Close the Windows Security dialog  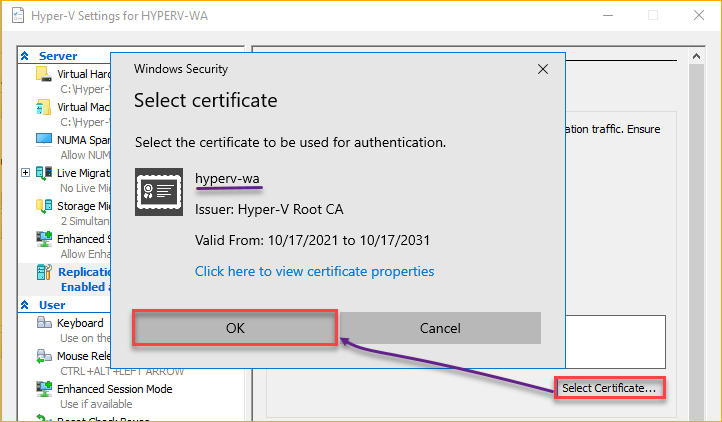tap(543, 69)
